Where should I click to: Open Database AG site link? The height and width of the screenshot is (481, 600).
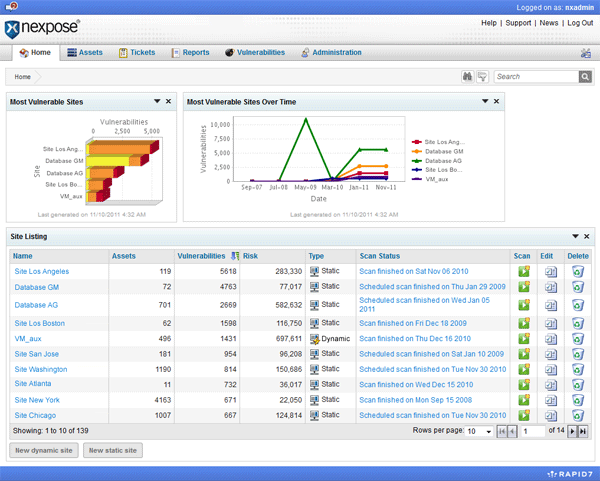coord(36,305)
